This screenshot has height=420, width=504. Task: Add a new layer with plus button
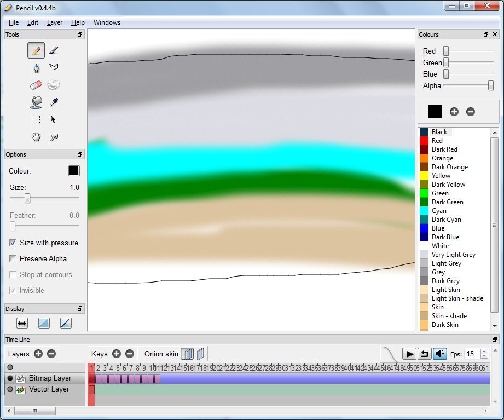pos(38,354)
